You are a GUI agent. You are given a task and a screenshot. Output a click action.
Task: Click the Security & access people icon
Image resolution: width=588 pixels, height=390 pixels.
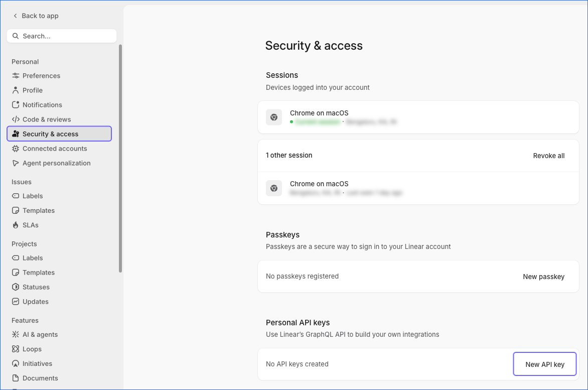click(16, 134)
